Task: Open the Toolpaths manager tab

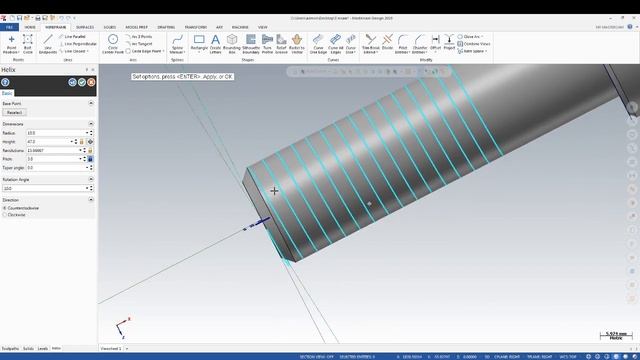Action: (x=10, y=349)
